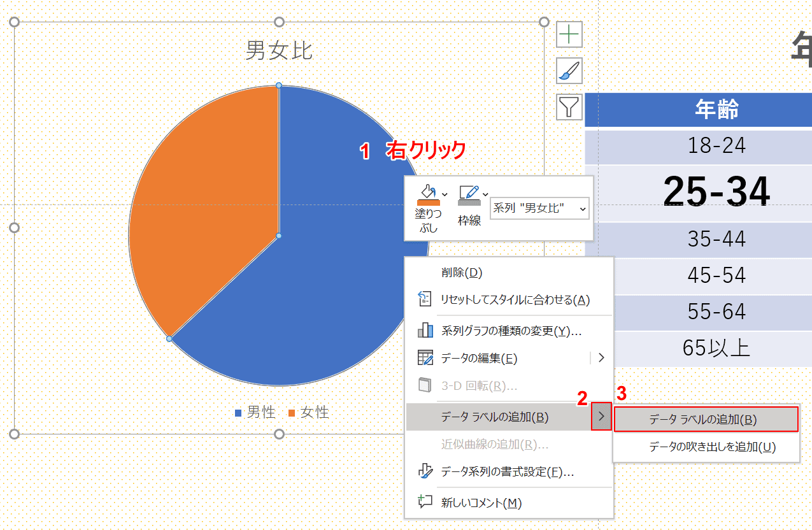Click the chart's left-middle resize handle

pyautogui.click(x=15, y=227)
